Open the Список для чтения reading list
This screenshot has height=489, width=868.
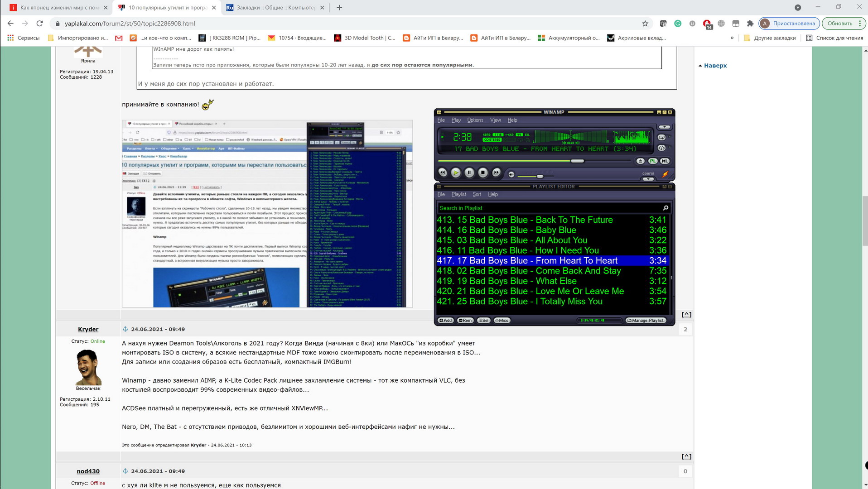click(x=834, y=38)
